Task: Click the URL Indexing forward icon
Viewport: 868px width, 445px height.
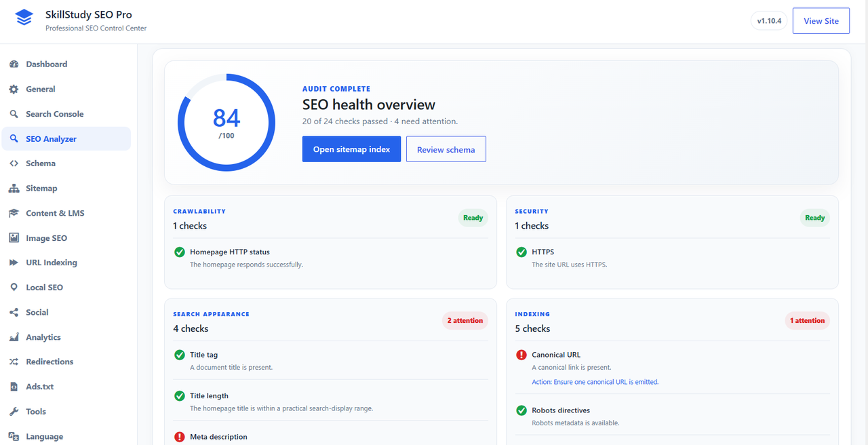Action: [x=14, y=263]
